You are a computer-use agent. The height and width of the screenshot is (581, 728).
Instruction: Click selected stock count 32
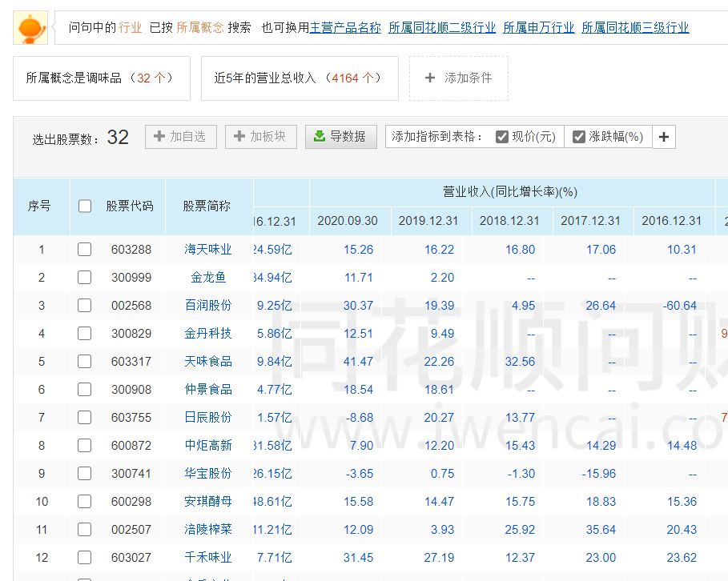pyautogui.click(x=118, y=137)
